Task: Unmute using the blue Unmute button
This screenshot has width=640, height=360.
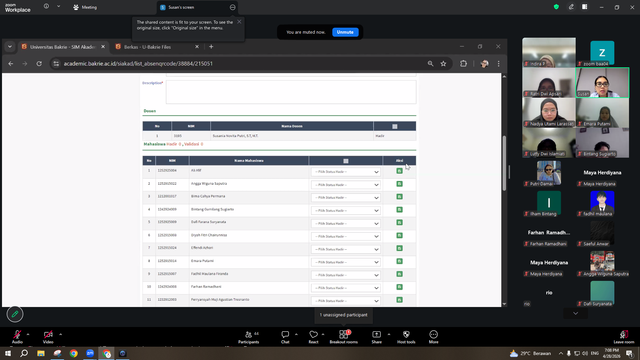Action: [x=345, y=32]
